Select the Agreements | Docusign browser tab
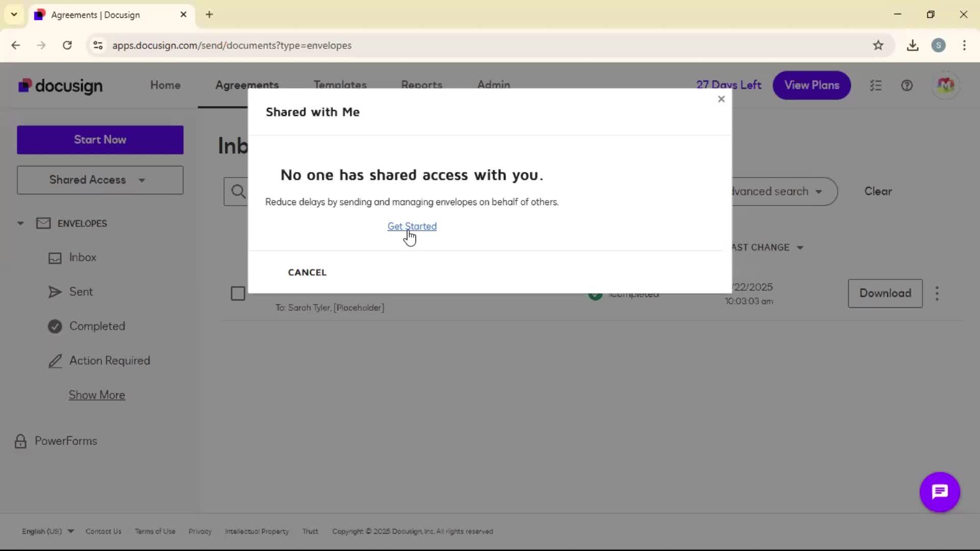980x551 pixels. click(111, 15)
